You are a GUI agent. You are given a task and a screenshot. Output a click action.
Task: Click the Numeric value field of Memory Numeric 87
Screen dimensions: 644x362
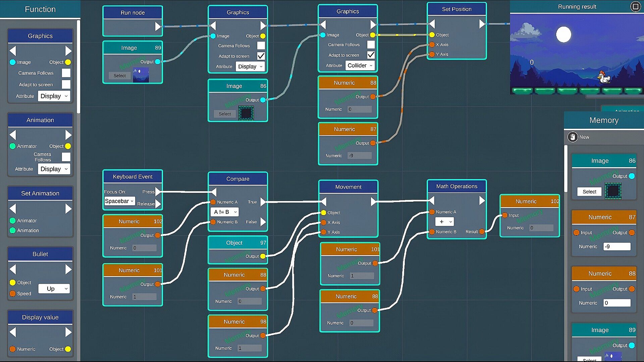click(616, 247)
